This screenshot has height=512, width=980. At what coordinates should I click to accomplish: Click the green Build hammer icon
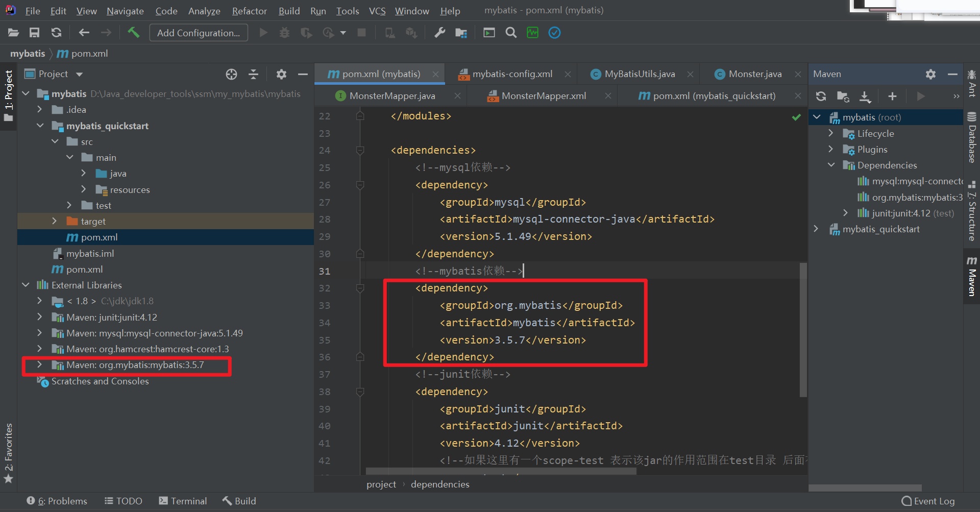point(134,33)
